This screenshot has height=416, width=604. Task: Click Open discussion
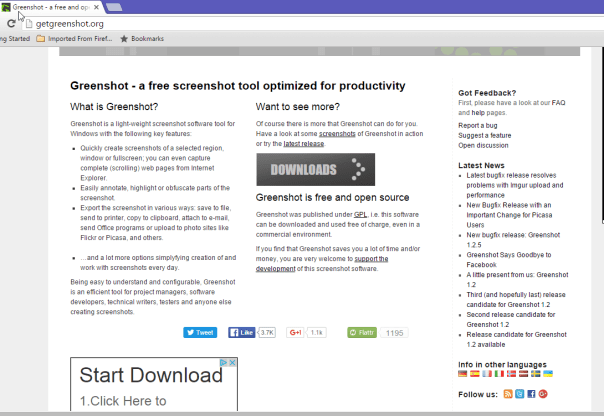(483, 146)
